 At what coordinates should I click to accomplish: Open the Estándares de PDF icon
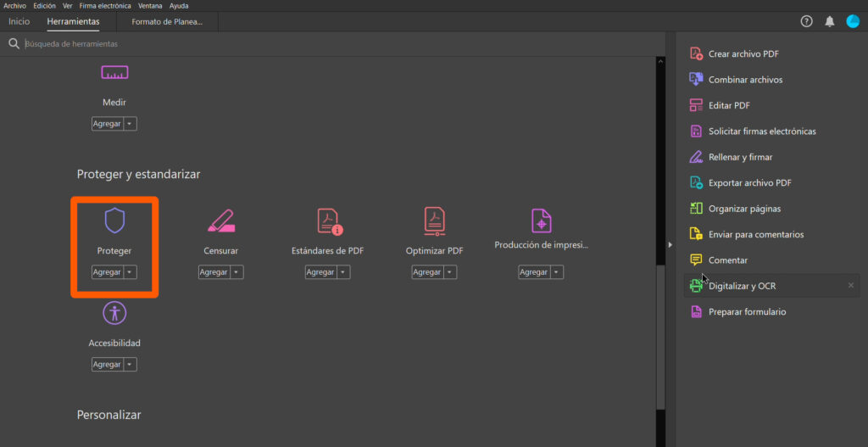[328, 221]
